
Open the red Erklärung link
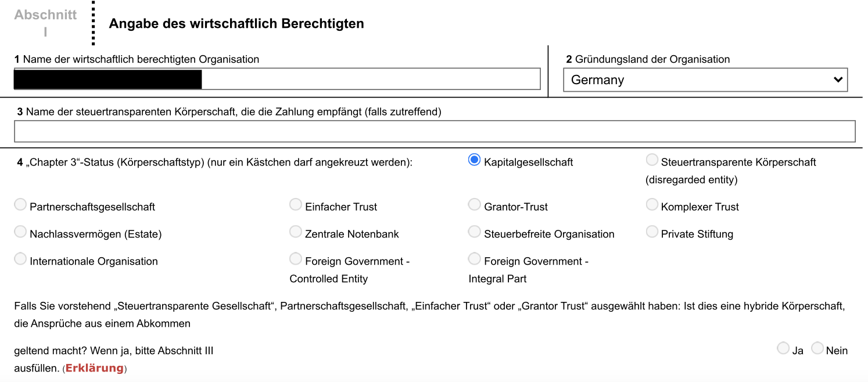[94, 368]
